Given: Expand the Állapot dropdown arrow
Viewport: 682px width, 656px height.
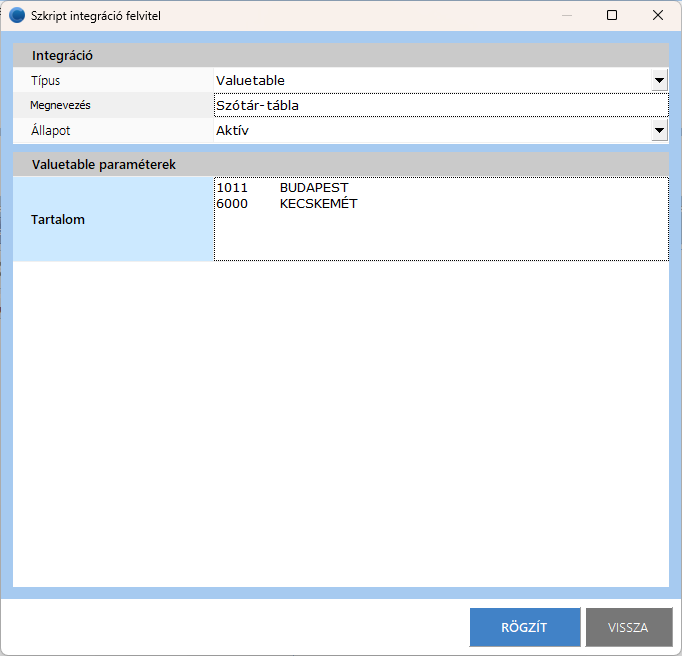Looking at the screenshot, I should pos(659,130).
